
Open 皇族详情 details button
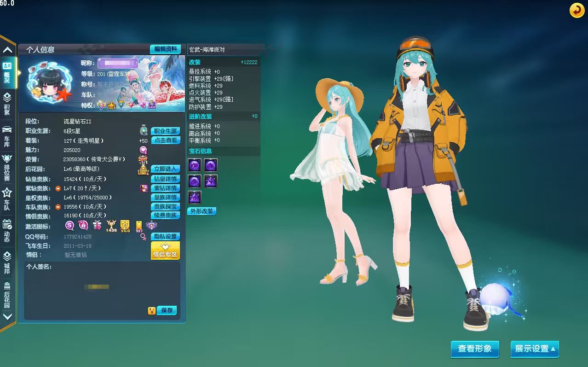click(165, 197)
